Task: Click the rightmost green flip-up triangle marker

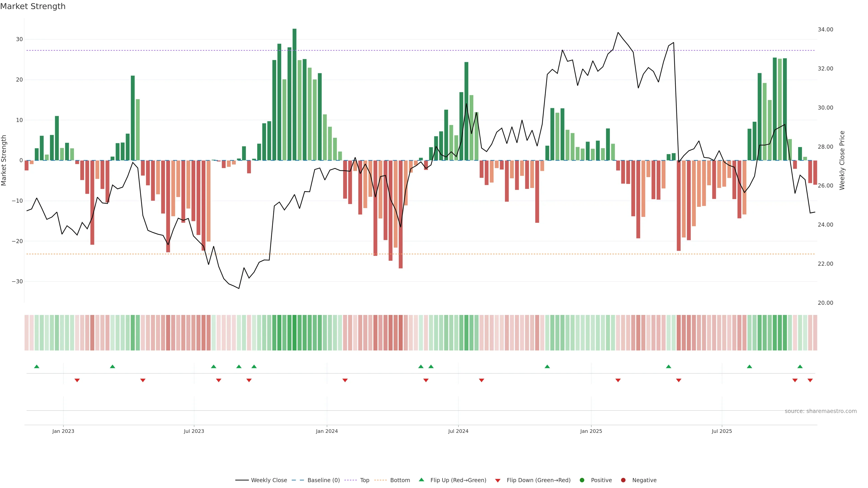Action: point(800,366)
